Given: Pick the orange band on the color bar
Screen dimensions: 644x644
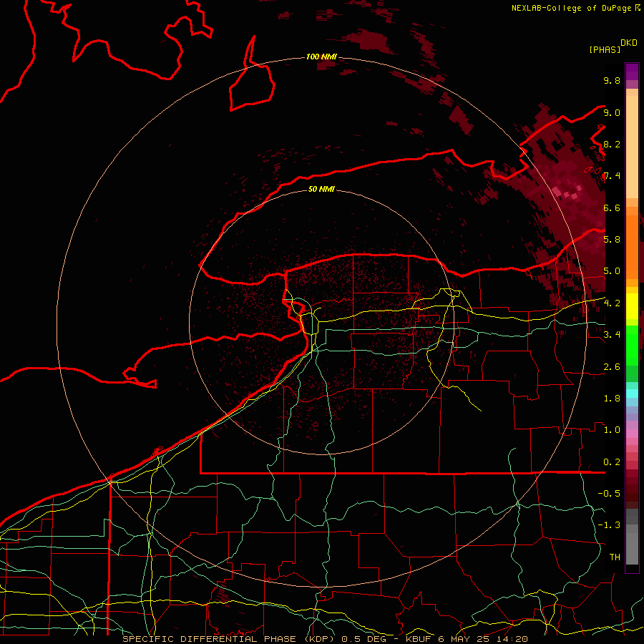Looking at the screenshot, I should point(632,246).
